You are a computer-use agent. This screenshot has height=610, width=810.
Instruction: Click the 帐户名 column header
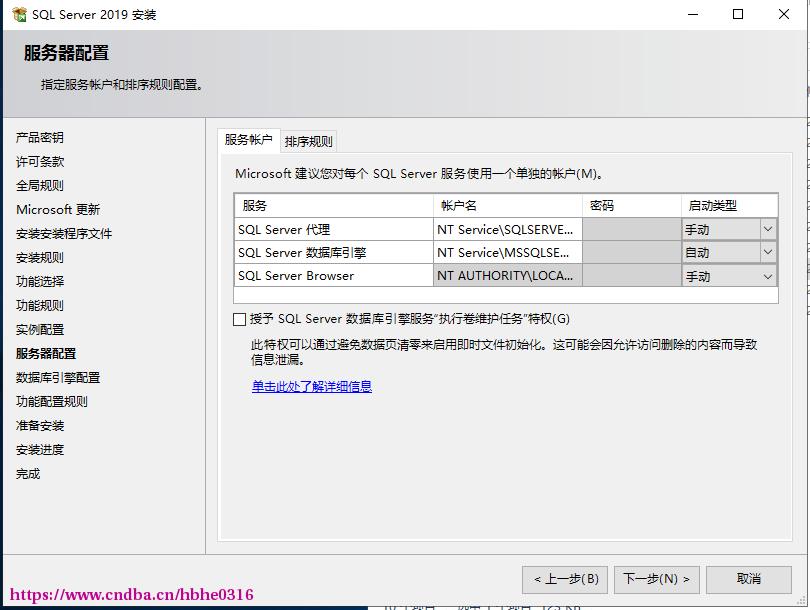point(507,206)
